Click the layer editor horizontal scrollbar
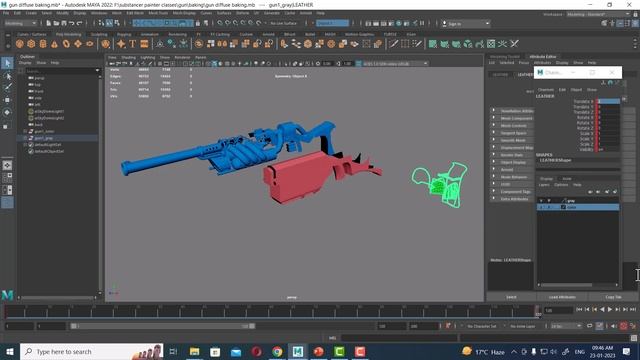640x360 pixels. 566,285
